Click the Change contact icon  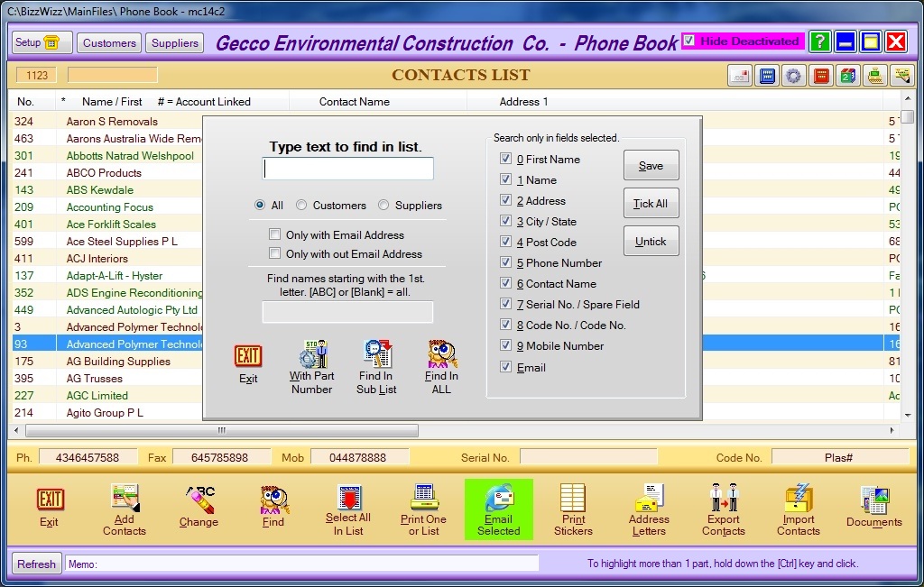[x=199, y=507]
